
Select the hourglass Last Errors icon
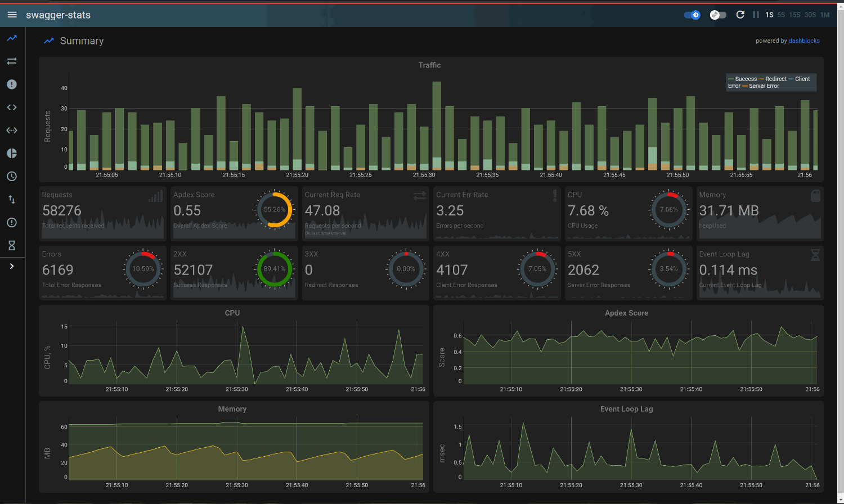12,245
